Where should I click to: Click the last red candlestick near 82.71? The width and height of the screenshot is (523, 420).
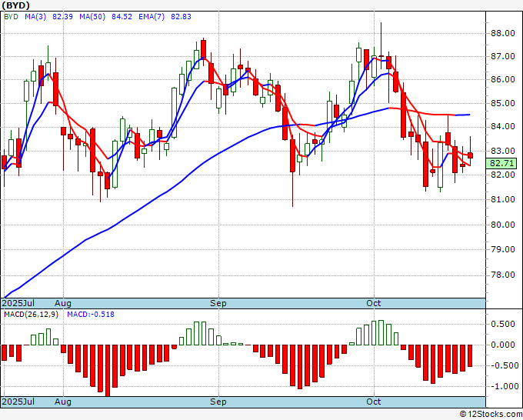click(x=470, y=155)
